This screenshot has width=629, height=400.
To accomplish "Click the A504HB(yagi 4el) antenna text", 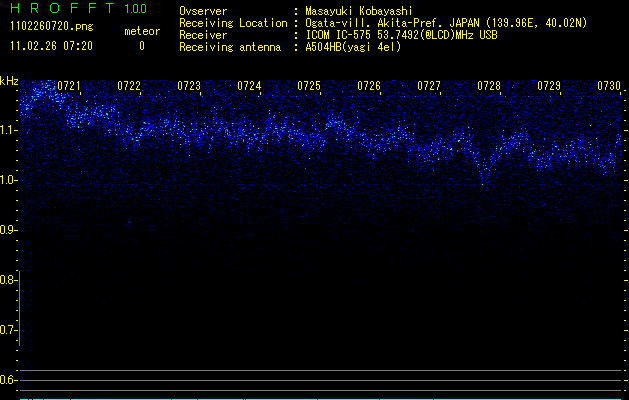I will click(x=354, y=47).
